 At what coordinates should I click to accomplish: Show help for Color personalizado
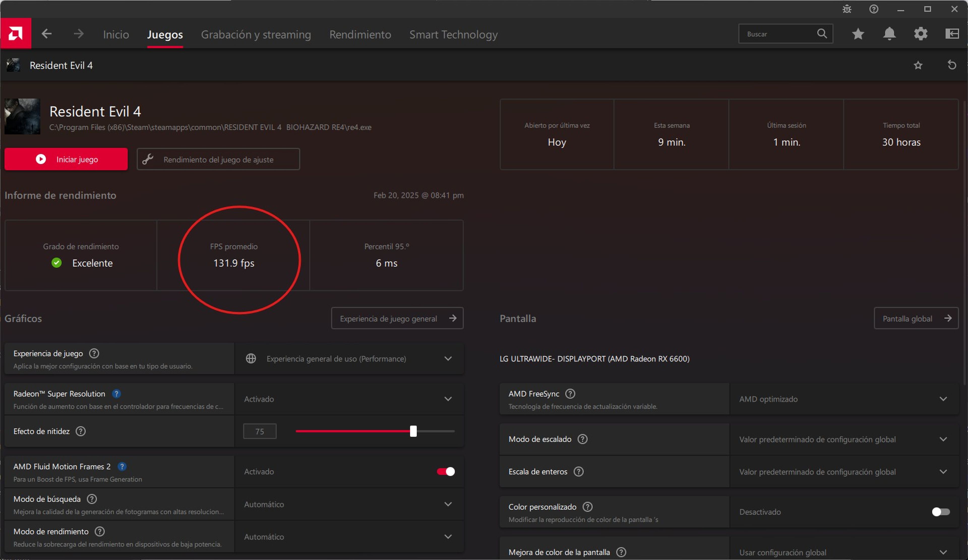tap(588, 507)
